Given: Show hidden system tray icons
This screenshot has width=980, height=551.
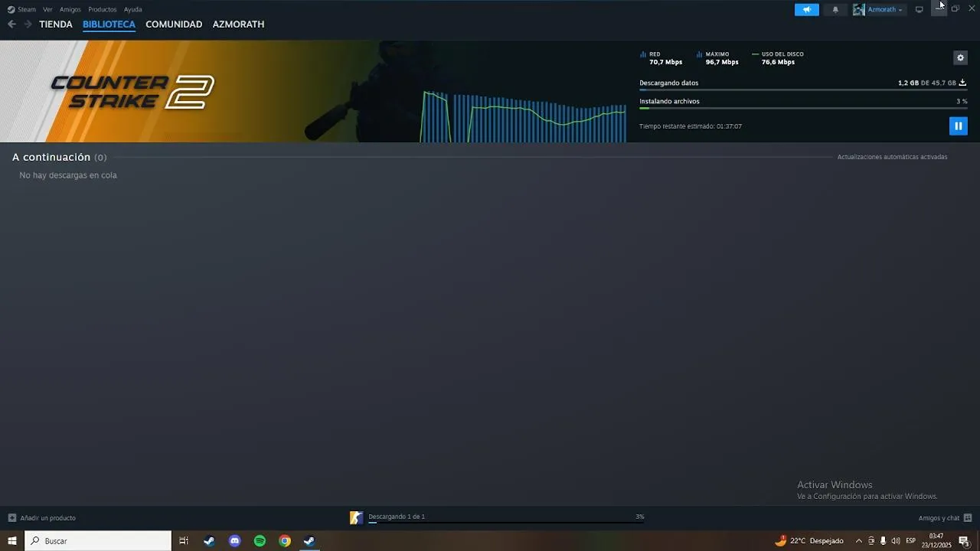Looking at the screenshot, I should 858,541.
